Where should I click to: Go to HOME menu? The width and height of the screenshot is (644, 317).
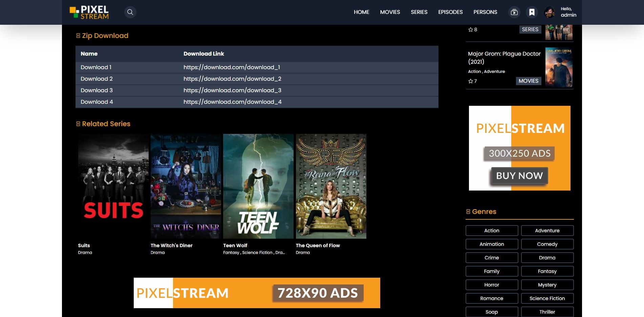point(362,12)
